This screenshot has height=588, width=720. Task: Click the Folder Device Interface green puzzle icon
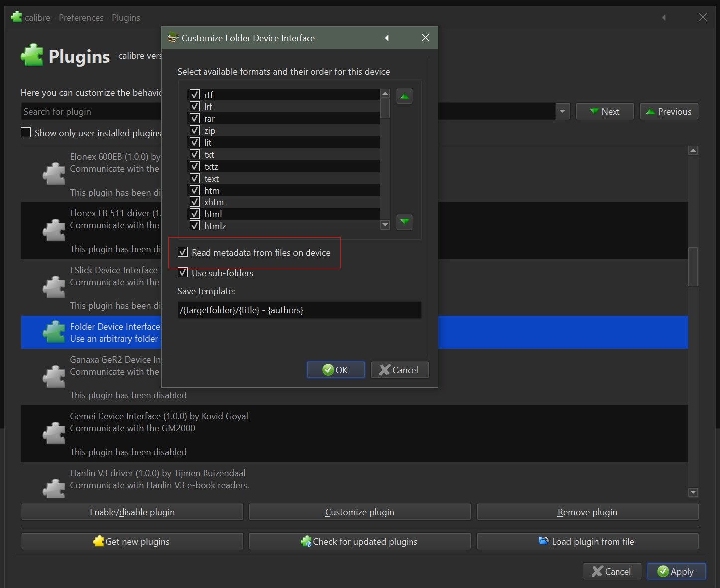pos(54,332)
